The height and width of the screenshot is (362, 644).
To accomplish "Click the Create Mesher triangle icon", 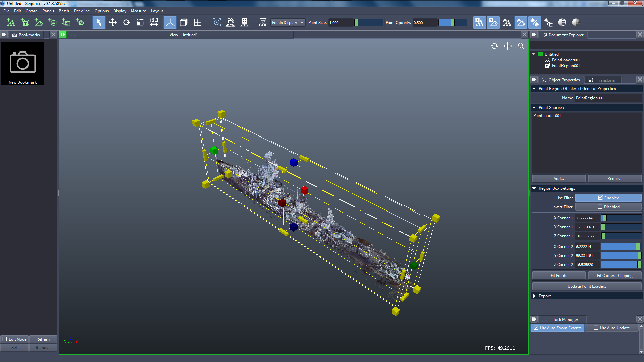I will pyautogui.click(x=39, y=22).
